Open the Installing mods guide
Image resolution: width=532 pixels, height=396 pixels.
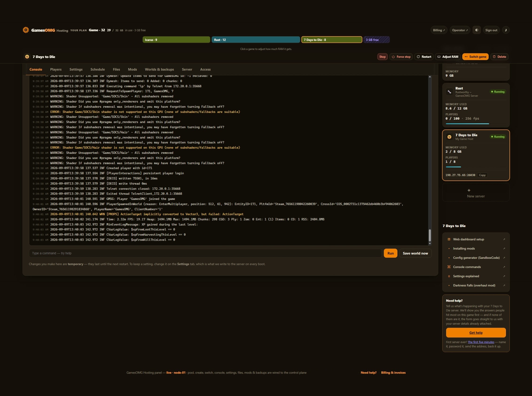pos(476,248)
